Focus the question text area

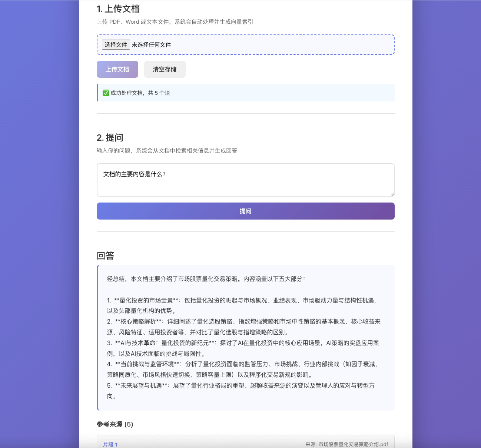(245, 180)
